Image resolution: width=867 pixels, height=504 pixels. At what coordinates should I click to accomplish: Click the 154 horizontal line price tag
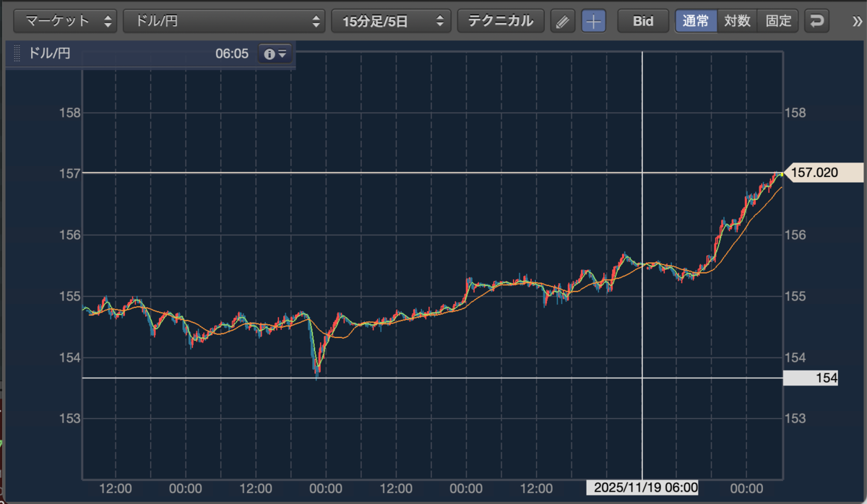coord(811,378)
